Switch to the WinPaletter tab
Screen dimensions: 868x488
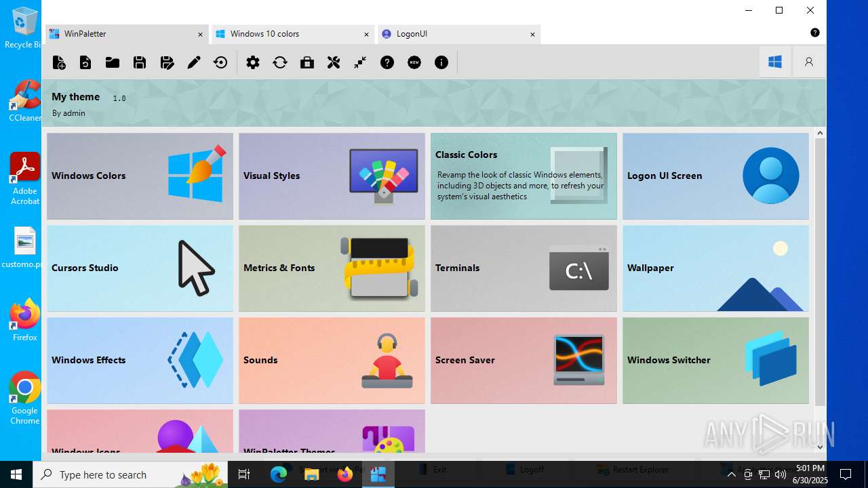coord(126,34)
